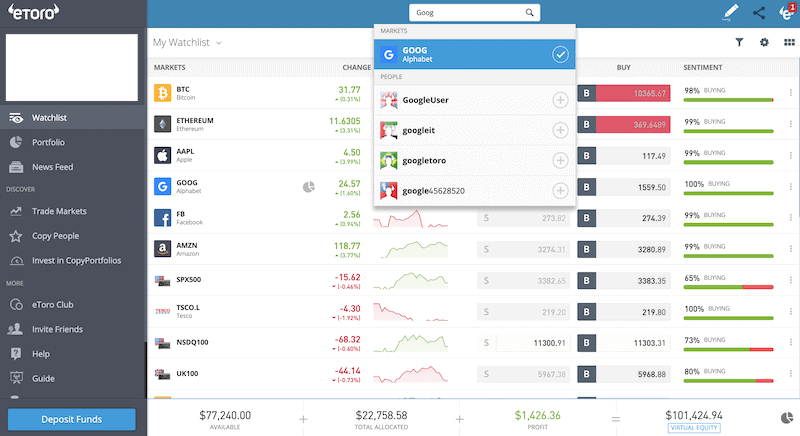Click the search input field containing Goog
Screen dimensions: 800x436
[x=474, y=13]
